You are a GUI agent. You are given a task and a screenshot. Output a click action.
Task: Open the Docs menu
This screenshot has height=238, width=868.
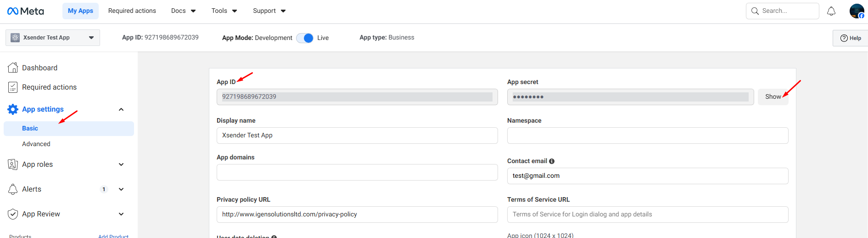(x=183, y=11)
